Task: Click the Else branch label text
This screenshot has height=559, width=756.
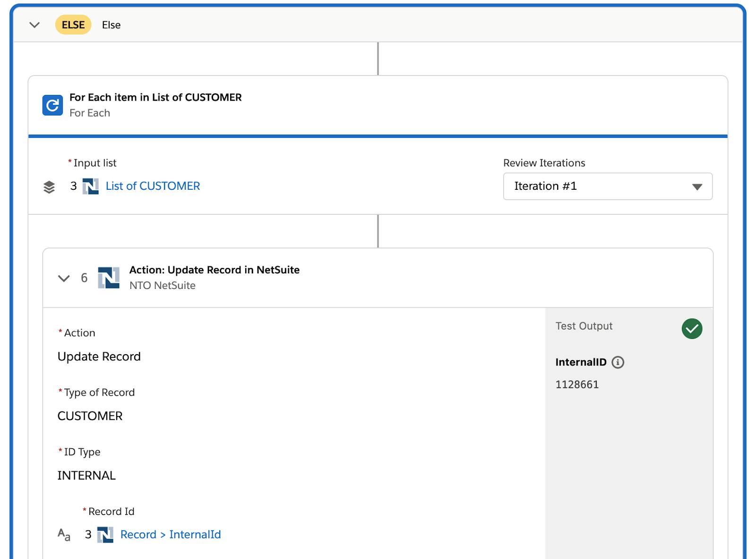Action: [112, 25]
